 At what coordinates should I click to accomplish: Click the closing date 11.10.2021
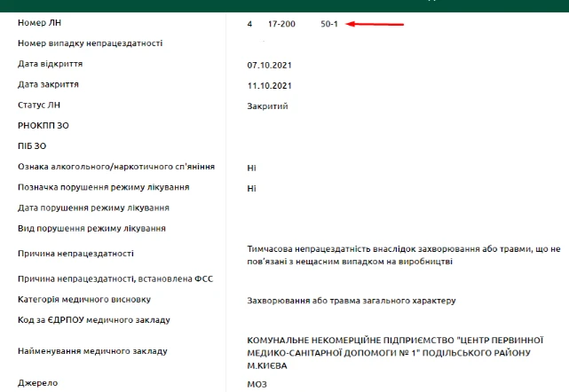(x=269, y=85)
